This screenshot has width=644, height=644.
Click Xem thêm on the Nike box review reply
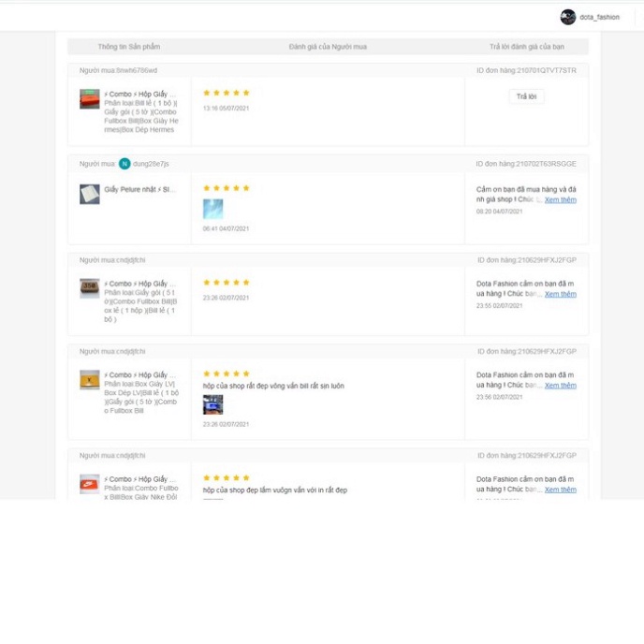tap(560, 490)
